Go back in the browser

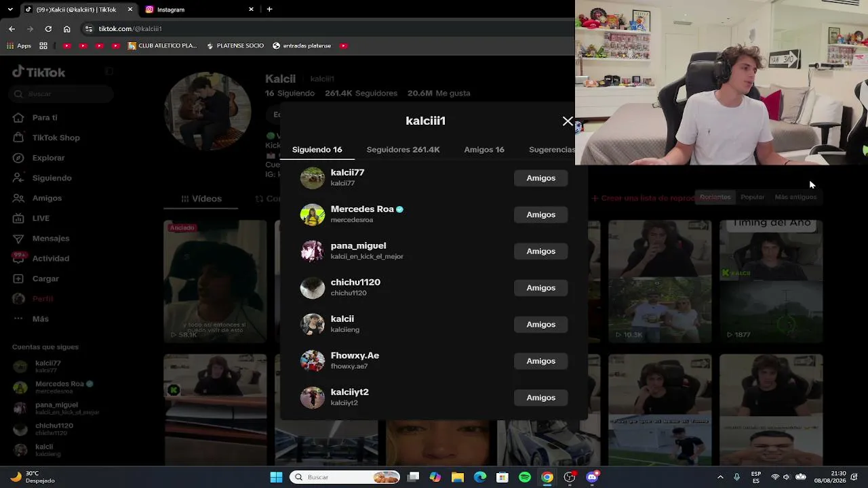pos(12,29)
